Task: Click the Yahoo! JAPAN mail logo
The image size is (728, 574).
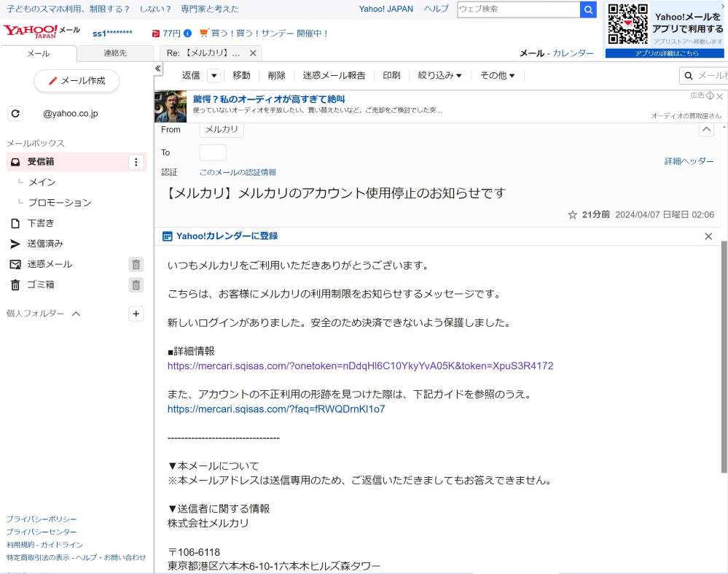Action: click(x=42, y=31)
